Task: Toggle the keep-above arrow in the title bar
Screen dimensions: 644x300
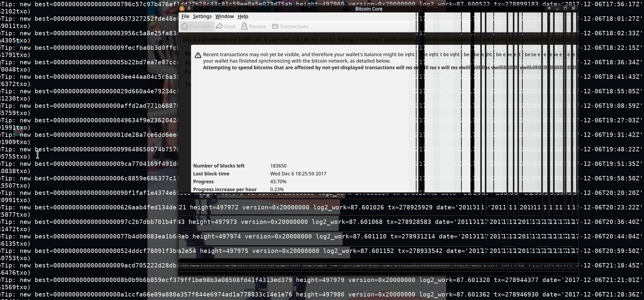Action: (549, 8)
